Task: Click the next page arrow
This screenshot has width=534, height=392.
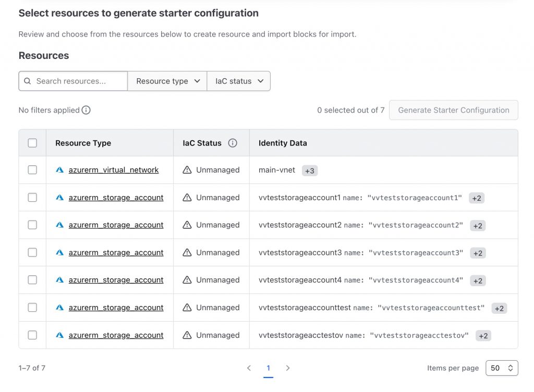Action: click(x=288, y=368)
